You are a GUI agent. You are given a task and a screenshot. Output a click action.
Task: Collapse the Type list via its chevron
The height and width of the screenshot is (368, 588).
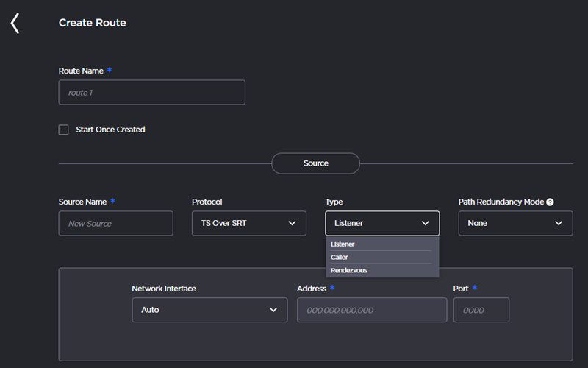pyautogui.click(x=426, y=223)
